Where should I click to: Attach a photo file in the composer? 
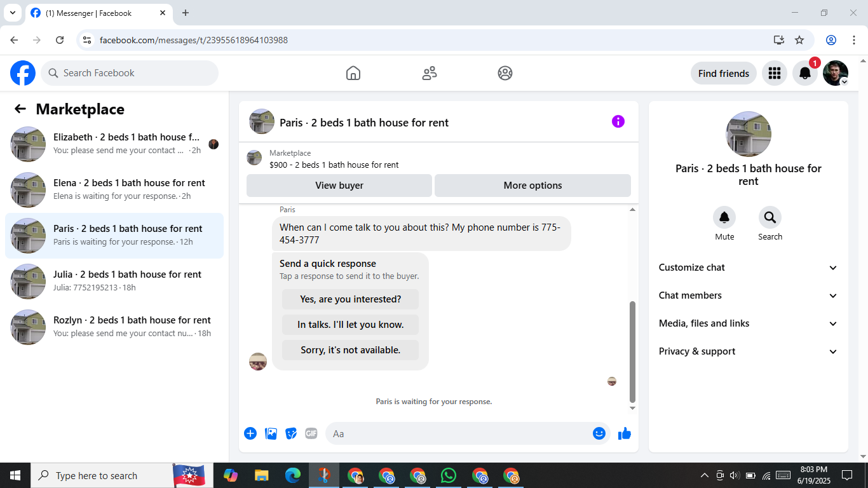click(271, 433)
